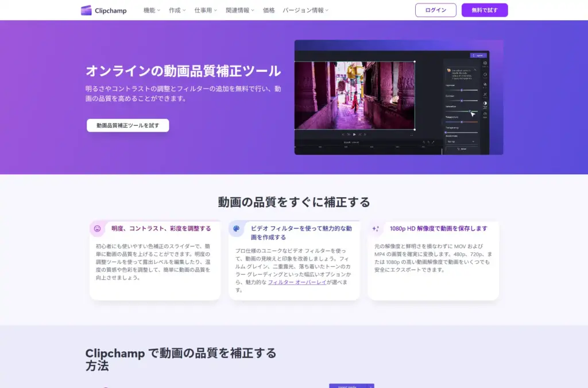Image resolution: width=588 pixels, height=388 pixels.
Task: Click skip-to-start icon in the editor preview
Action: 343,135
